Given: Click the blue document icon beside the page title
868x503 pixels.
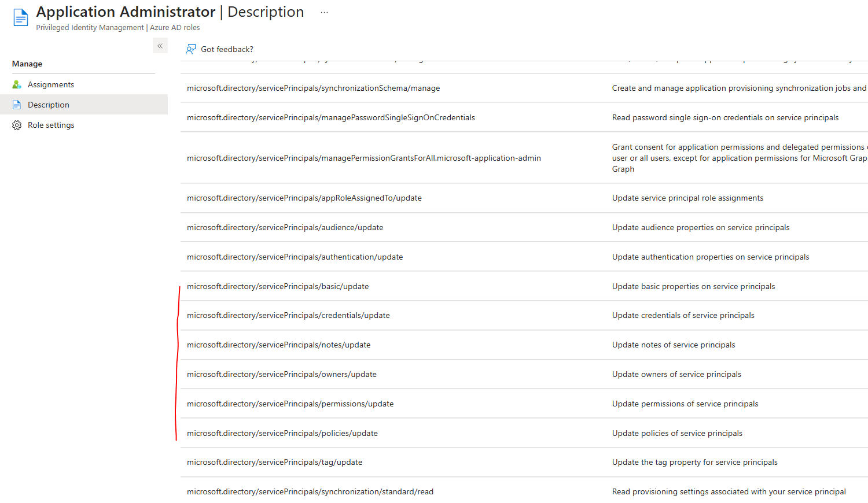Looking at the screenshot, I should 20,17.
